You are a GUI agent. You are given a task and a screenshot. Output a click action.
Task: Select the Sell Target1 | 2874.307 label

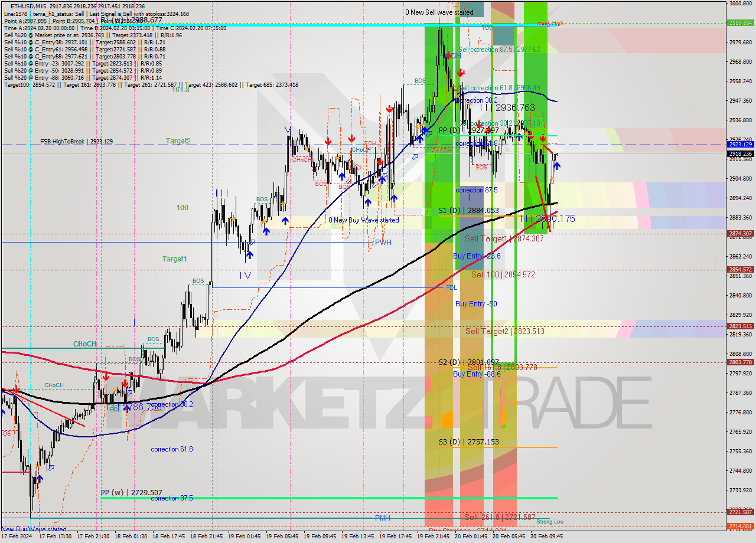coord(504,238)
